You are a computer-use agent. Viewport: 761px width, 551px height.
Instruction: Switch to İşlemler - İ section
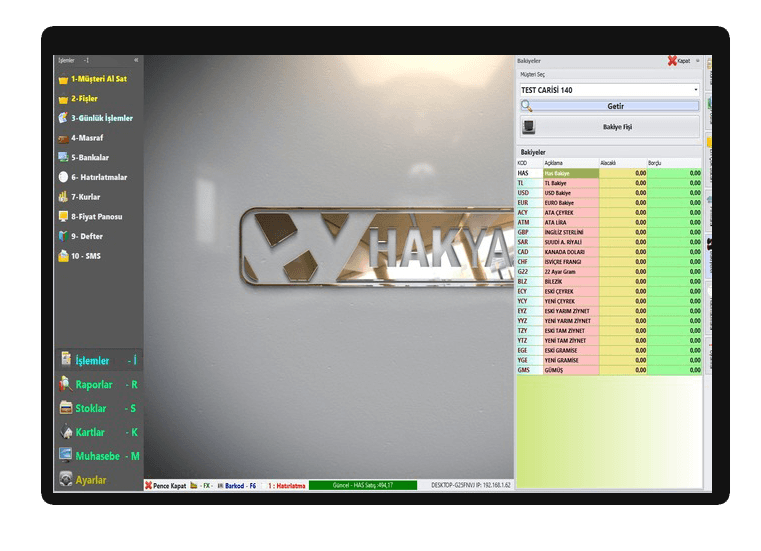[x=99, y=360]
